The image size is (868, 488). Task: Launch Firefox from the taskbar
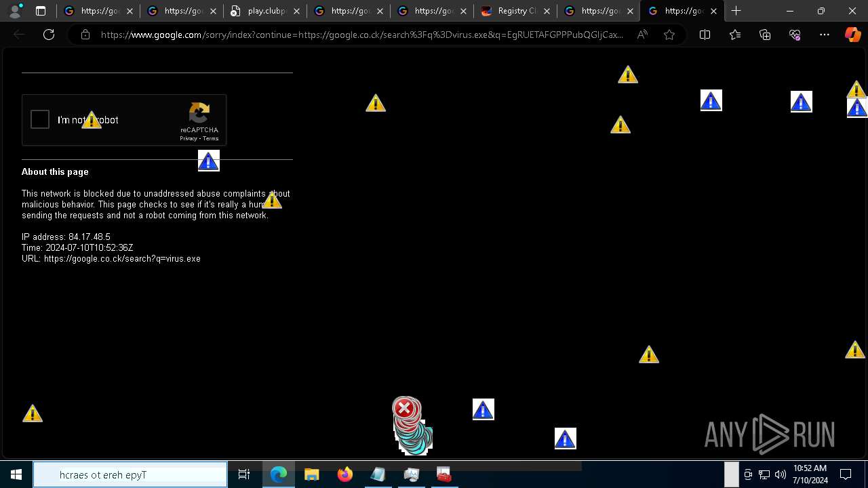[344, 474]
